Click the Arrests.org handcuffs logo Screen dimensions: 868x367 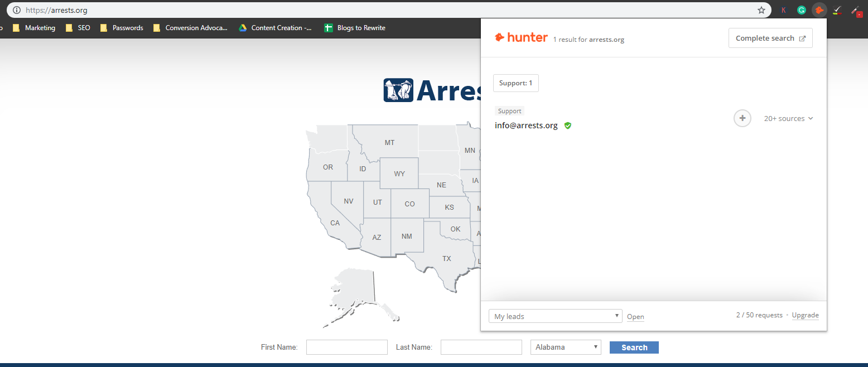point(398,90)
